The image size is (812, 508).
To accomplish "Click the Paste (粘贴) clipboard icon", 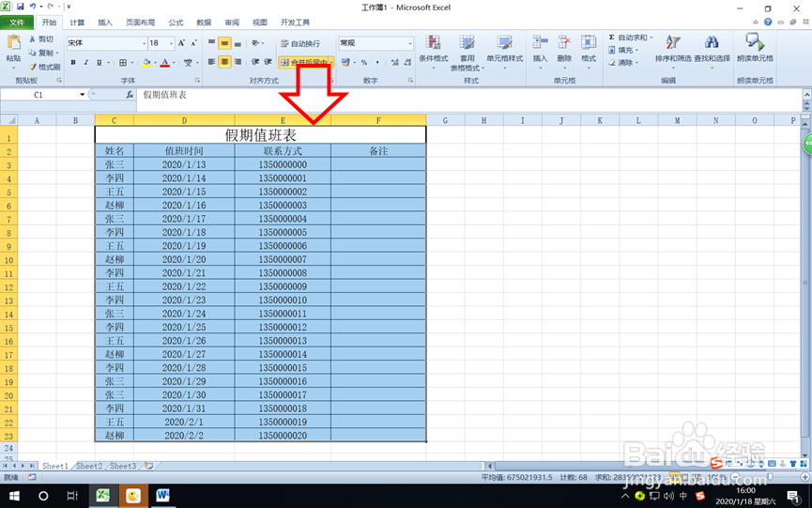I will click(13, 43).
